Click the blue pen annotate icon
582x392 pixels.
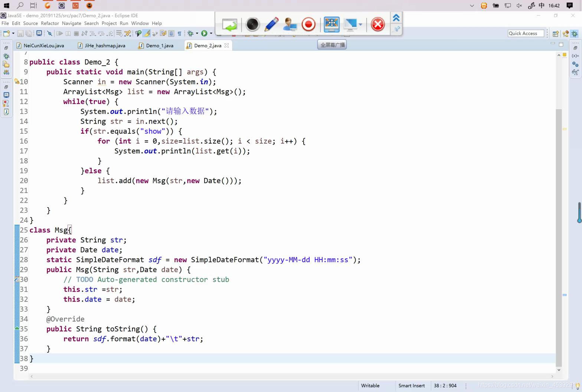pos(272,24)
